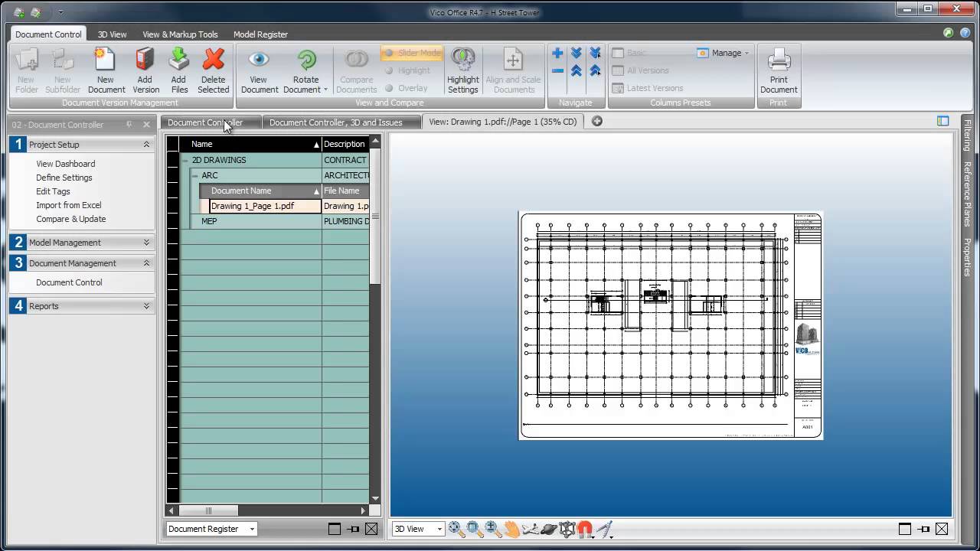The height and width of the screenshot is (551, 980).
Task: Open the Filtering side panel tab
Action: pos(968,135)
